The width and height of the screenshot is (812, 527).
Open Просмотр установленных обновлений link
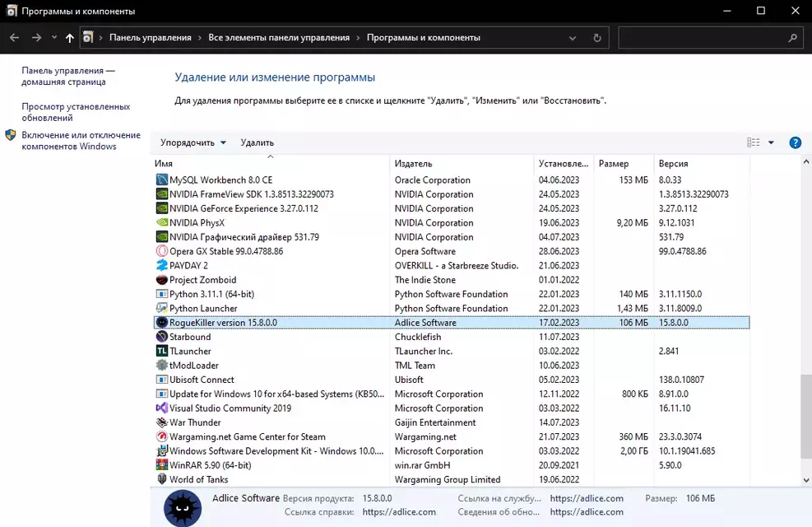click(76, 112)
